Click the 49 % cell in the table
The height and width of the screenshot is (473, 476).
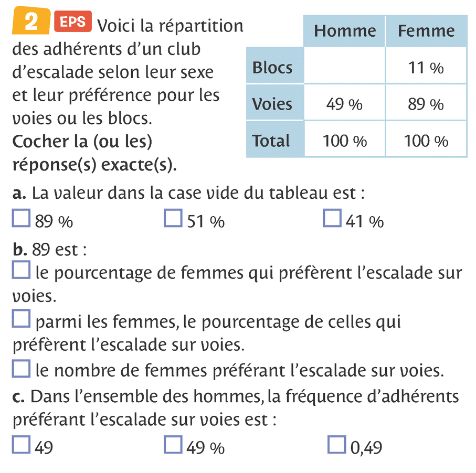point(345,104)
